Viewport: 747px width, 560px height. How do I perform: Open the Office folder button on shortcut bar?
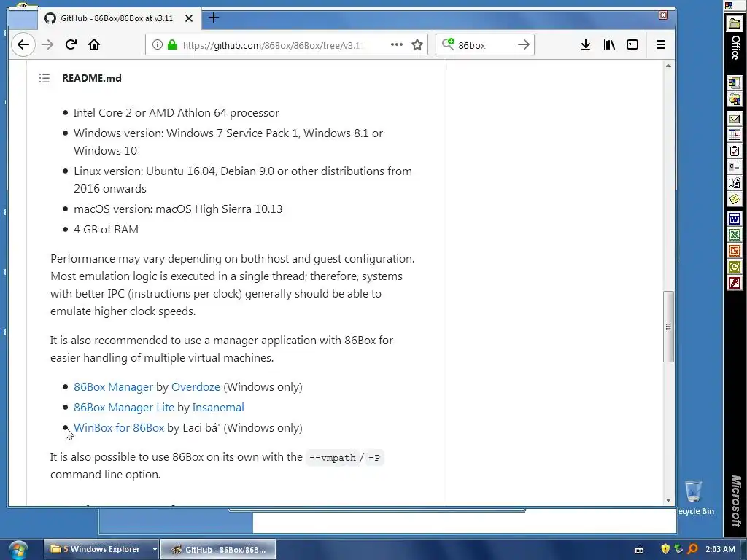735,23
